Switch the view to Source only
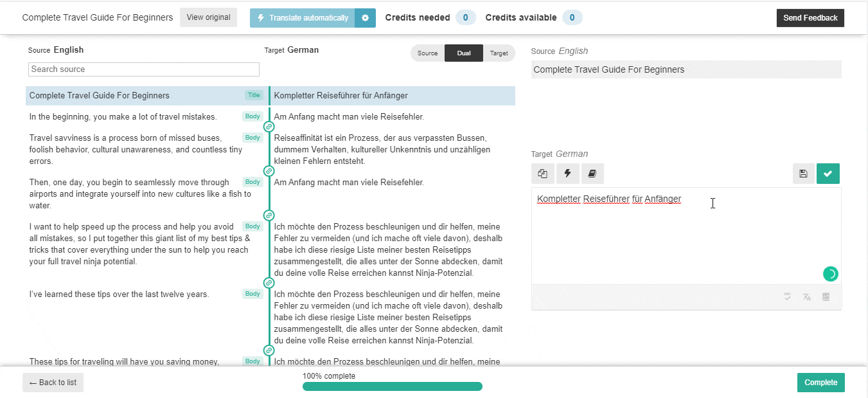This screenshot has width=868, height=398. click(427, 53)
